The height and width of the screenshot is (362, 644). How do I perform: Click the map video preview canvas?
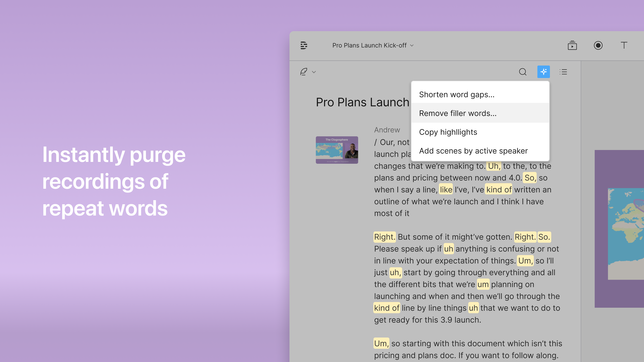click(619, 229)
